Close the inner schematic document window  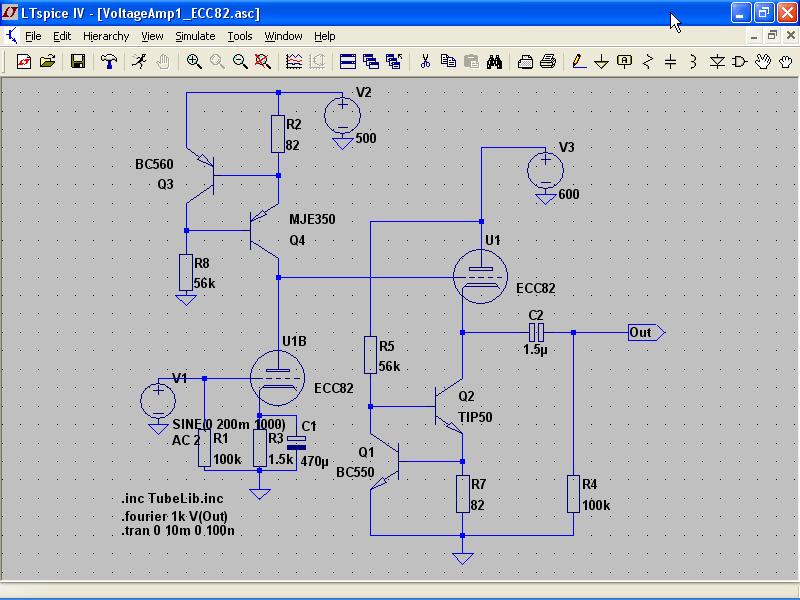pyautogui.click(x=790, y=36)
